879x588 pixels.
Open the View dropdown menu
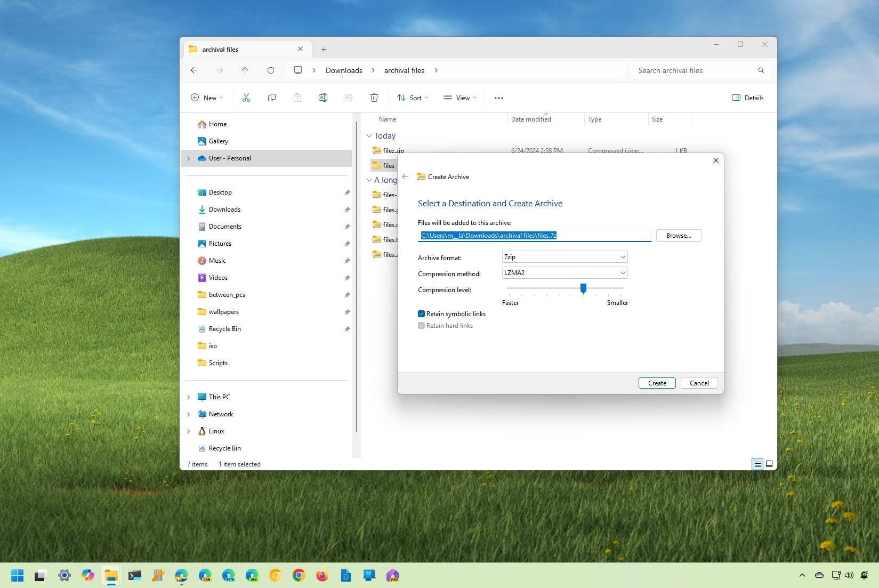[460, 98]
